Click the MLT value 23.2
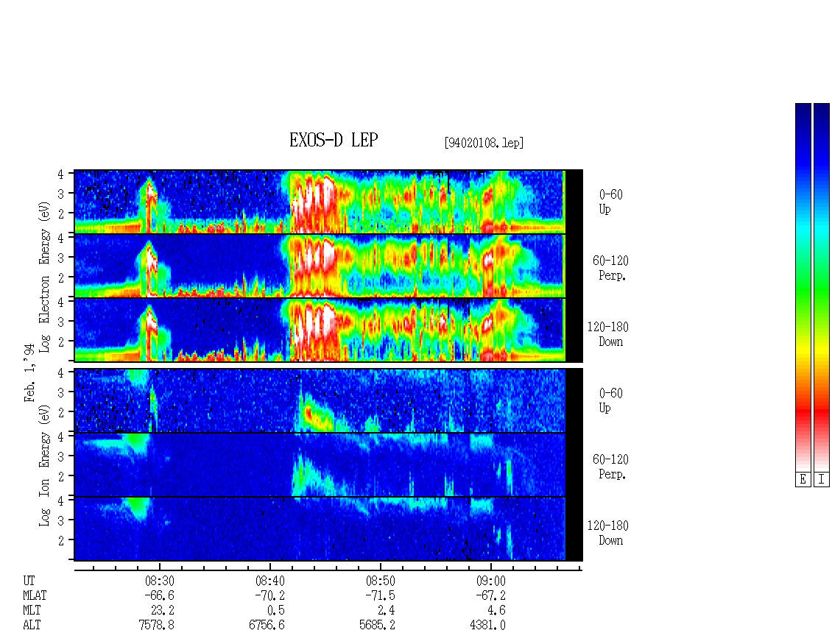Image resolution: width=832 pixels, height=644 pixels. [163, 611]
